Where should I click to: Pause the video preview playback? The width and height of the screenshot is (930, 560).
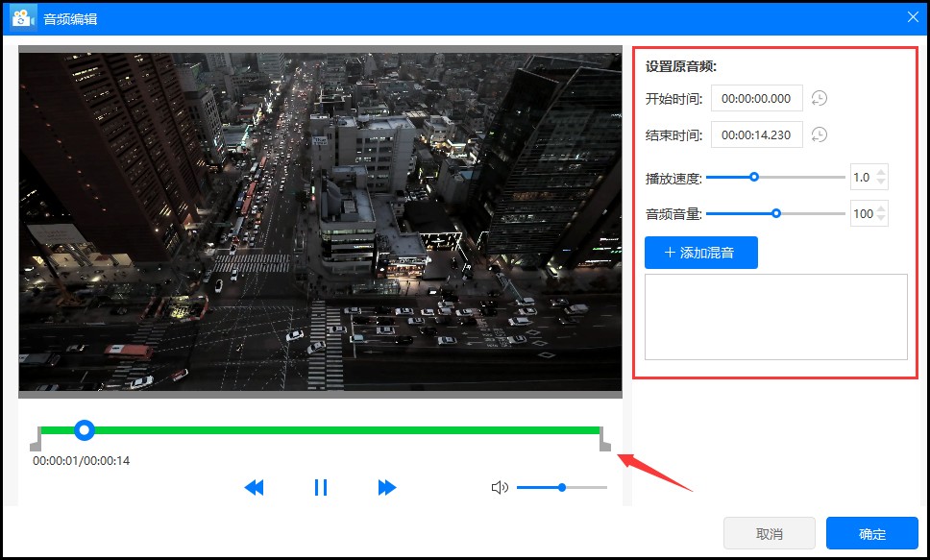pyautogui.click(x=321, y=487)
